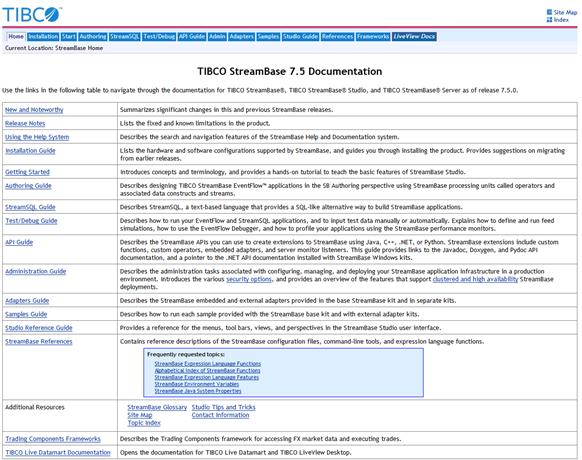The height and width of the screenshot is (460, 582).
Task: Open the Authoring Guide link
Action: [28, 186]
